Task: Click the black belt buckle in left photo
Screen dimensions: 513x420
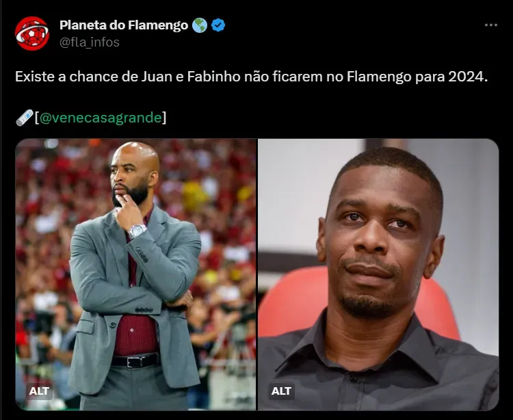Action: pyautogui.click(x=133, y=362)
